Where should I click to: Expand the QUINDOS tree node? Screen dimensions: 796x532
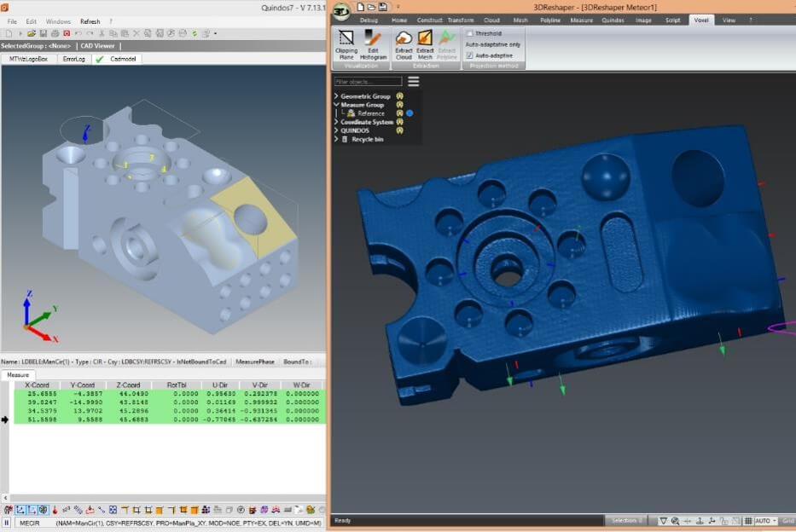(336, 130)
